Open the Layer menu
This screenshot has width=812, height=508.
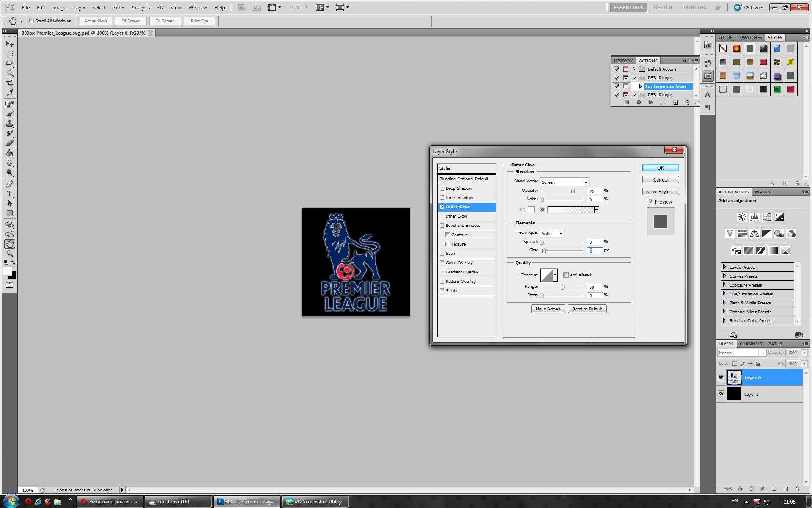80,8
